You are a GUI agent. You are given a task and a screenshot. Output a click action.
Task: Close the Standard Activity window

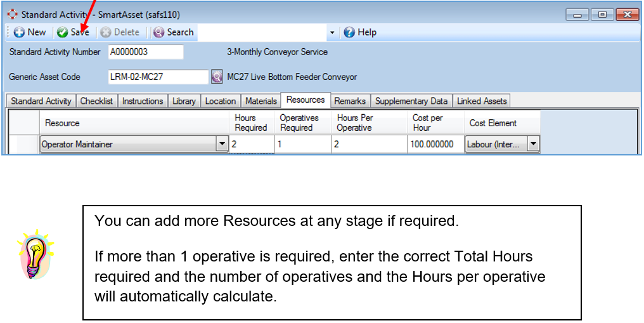tap(627, 15)
